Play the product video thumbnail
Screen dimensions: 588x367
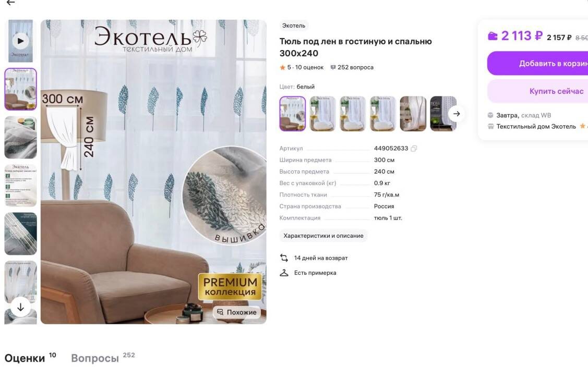pos(21,41)
